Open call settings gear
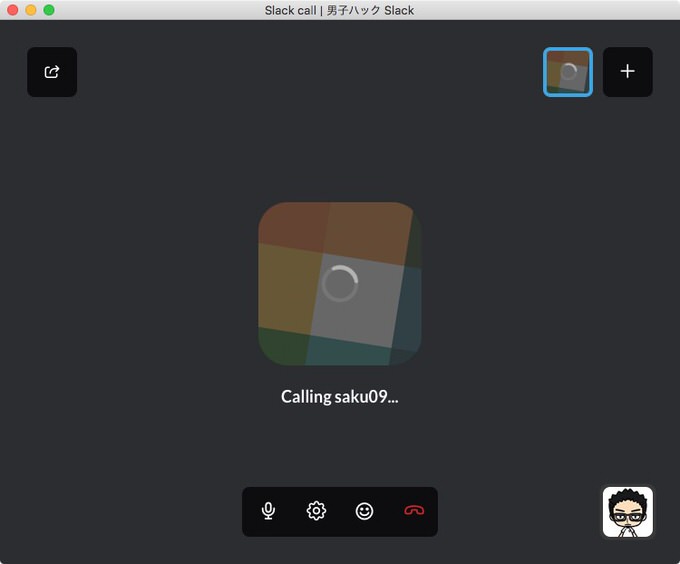 (316, 511)
